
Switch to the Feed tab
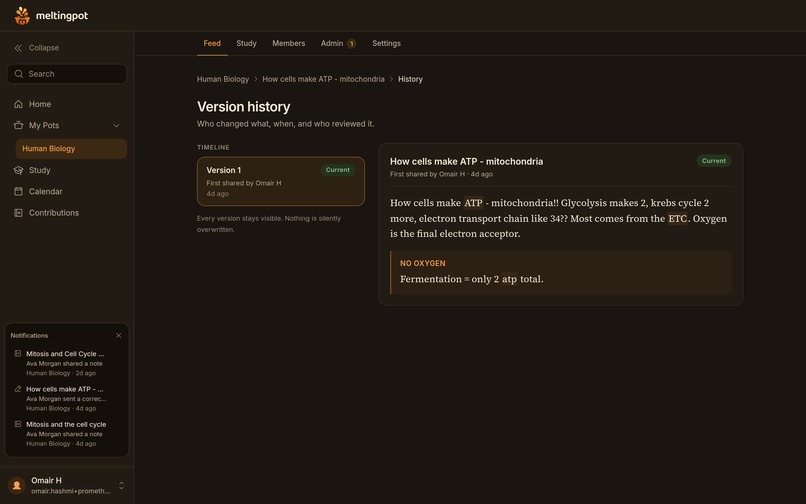tap(212, 43)
